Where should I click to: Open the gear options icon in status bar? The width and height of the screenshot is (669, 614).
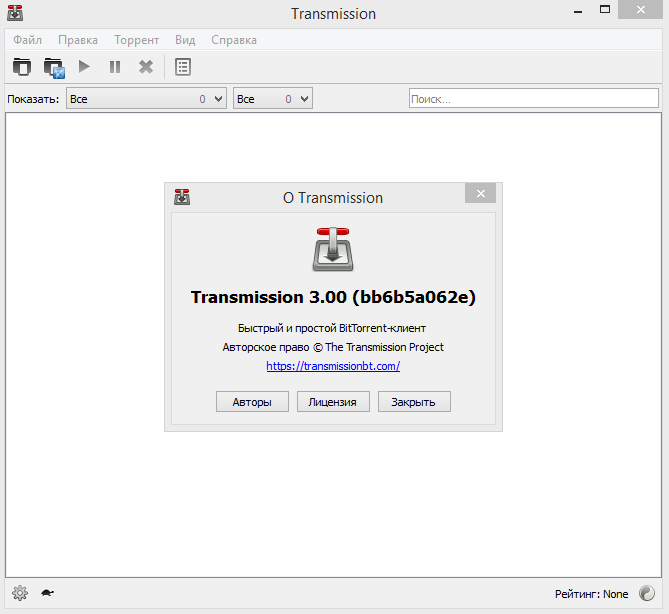(20, 593)
